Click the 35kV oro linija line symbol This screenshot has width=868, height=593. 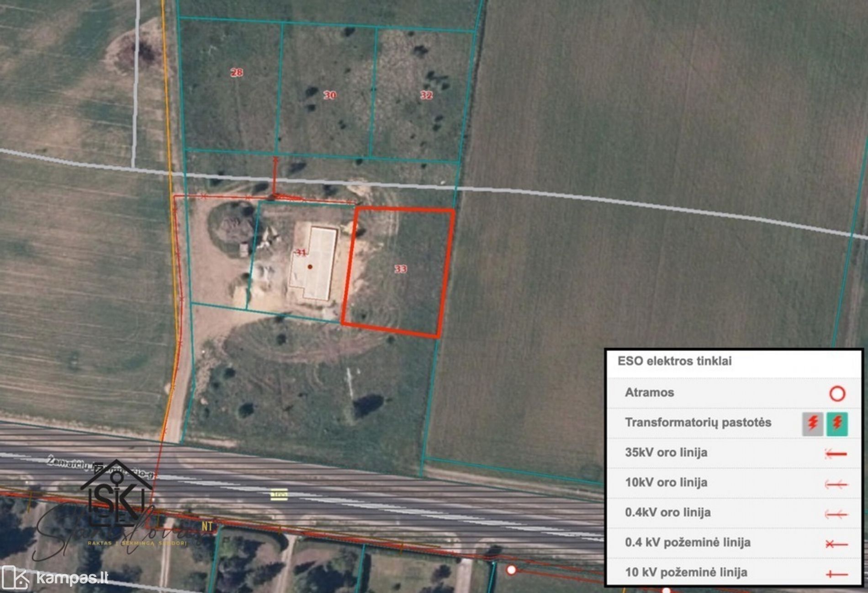coord(836,454)
